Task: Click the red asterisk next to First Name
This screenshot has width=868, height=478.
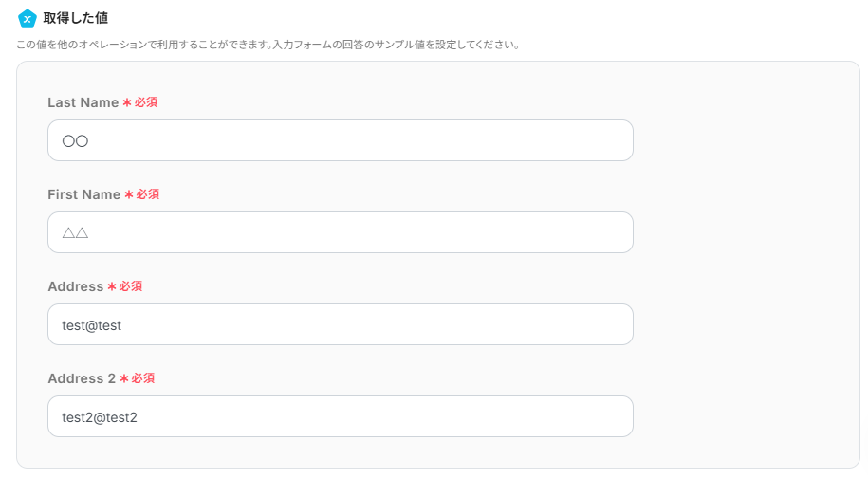Action: (129, 194)
